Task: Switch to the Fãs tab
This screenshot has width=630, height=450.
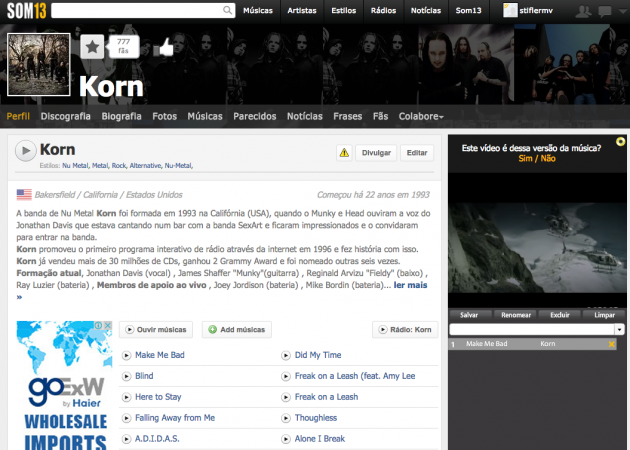Action: [x=380, y=117]
